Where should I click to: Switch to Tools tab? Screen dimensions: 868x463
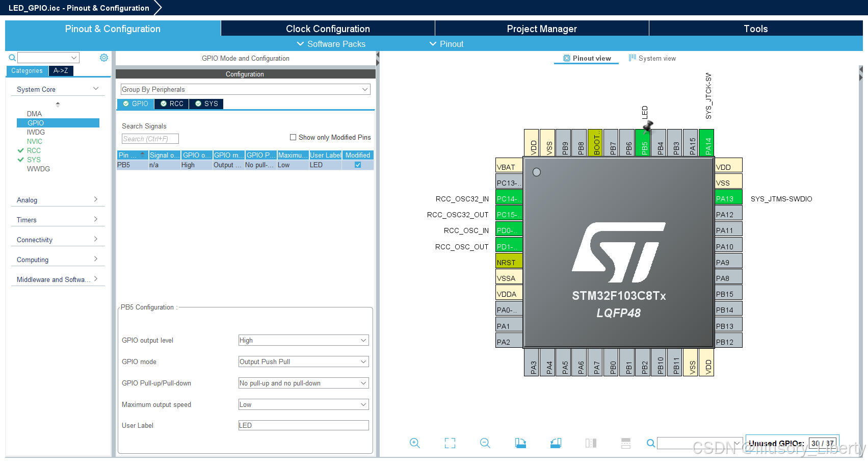click(x=756, y=29)
